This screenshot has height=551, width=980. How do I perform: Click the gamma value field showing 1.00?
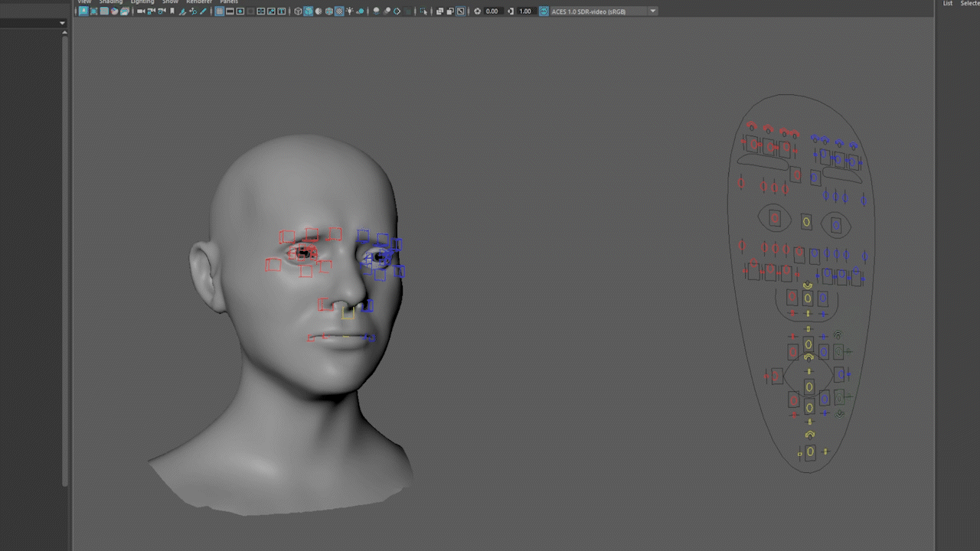point(525,11)
